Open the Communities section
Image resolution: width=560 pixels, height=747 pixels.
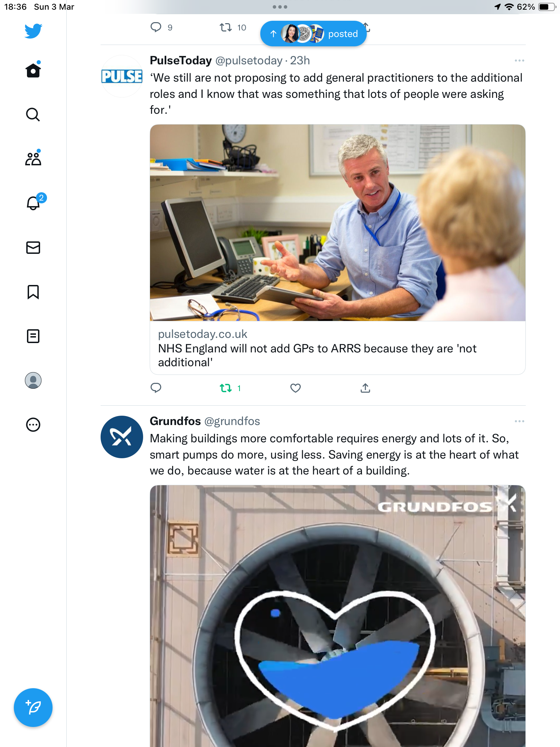coord(33,159)
